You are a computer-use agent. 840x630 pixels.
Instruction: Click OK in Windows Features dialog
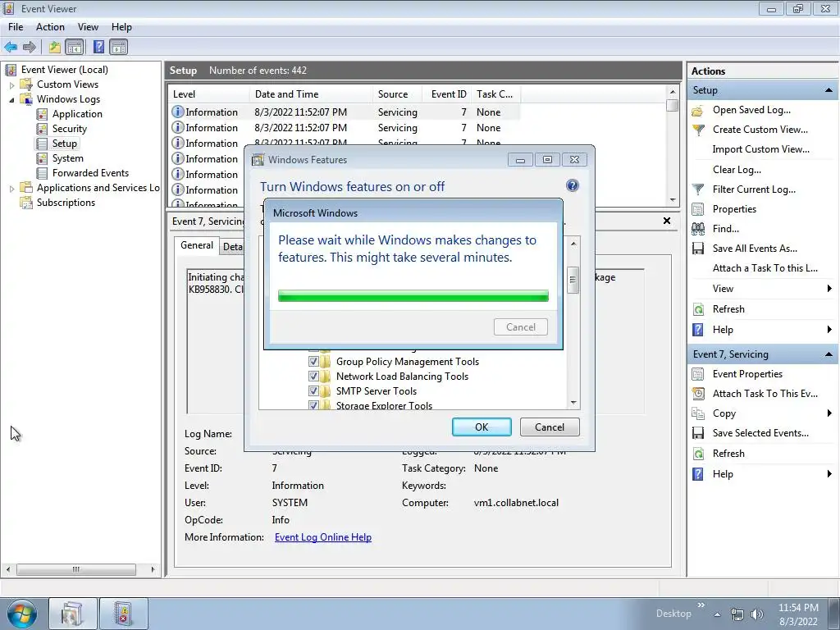482,427
